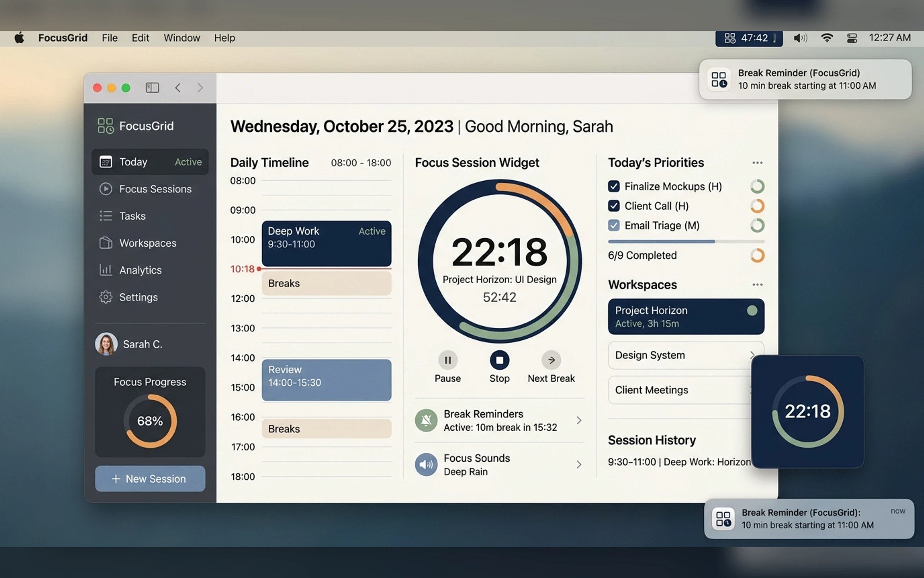Skip to Next Break
The width and height of the screenshot is (924, 578).
551,360
